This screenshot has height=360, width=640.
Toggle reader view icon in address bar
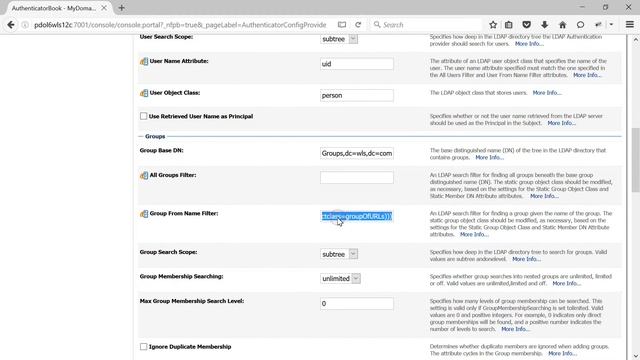tap(342, 25)
